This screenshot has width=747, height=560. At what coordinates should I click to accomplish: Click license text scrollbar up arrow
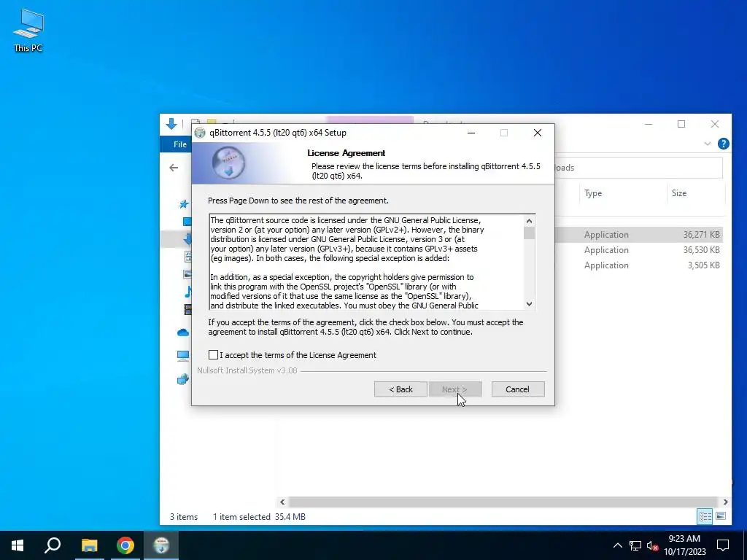pyautogui.click(x=529, y=221)
